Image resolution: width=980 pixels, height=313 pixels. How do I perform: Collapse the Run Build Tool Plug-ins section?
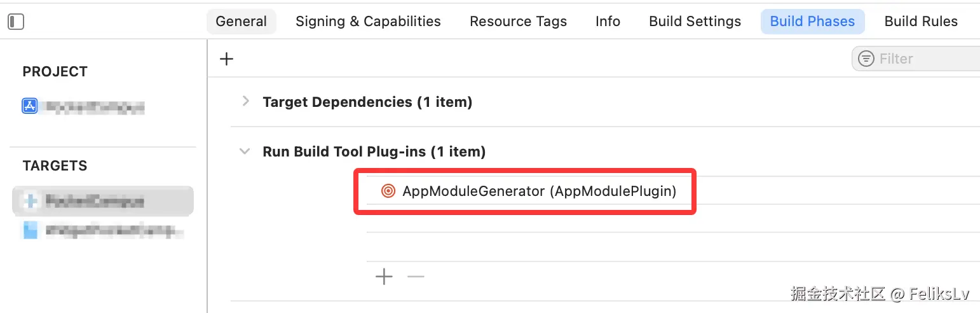point(245,151)
